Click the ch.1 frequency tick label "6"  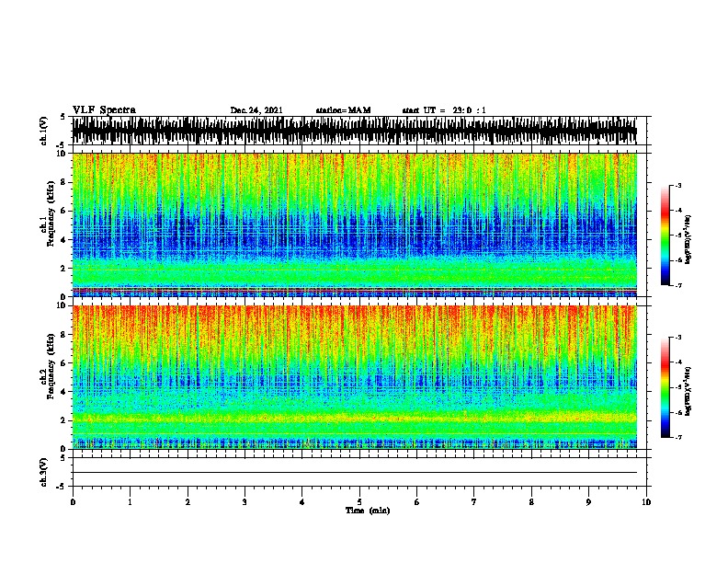[x=63, y=211]
